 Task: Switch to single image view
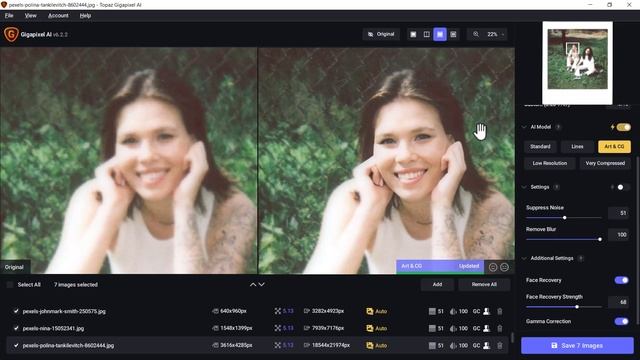pos(413,34)
